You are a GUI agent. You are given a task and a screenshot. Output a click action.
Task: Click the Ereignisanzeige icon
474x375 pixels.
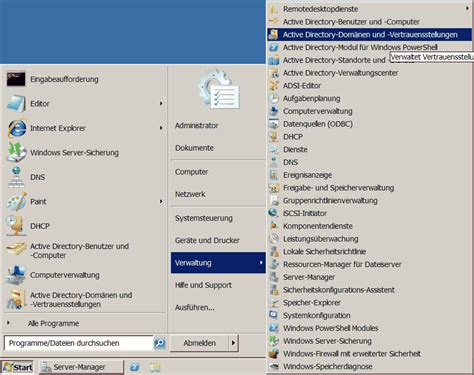(x=274, y=175)
